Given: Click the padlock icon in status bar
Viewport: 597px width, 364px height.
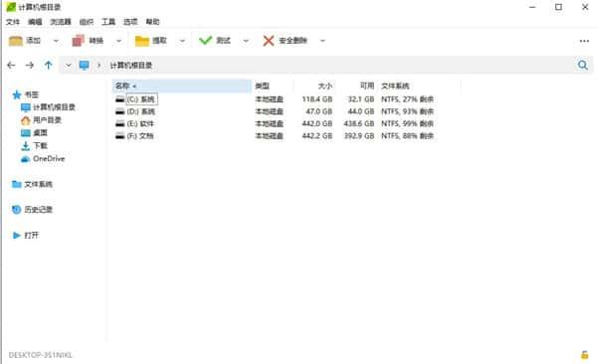Looking at the screenshot, I should pos(584,355).
